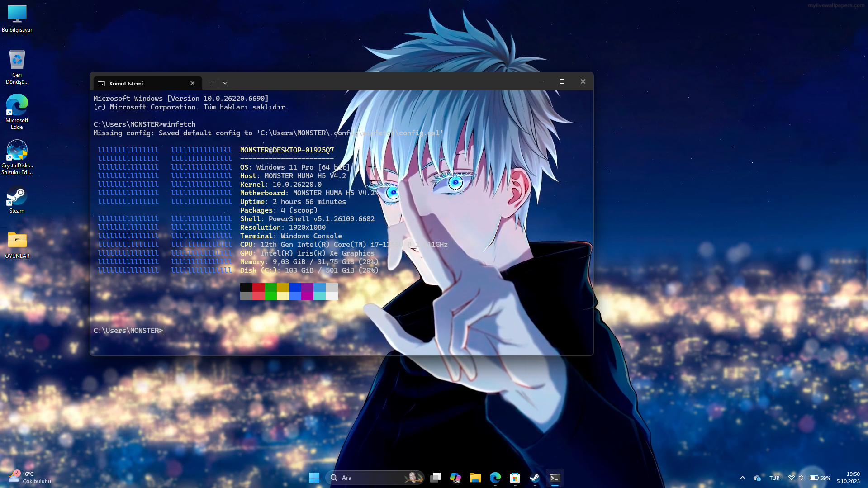Open Microsoft Store from taskbar

pos(515,478)
